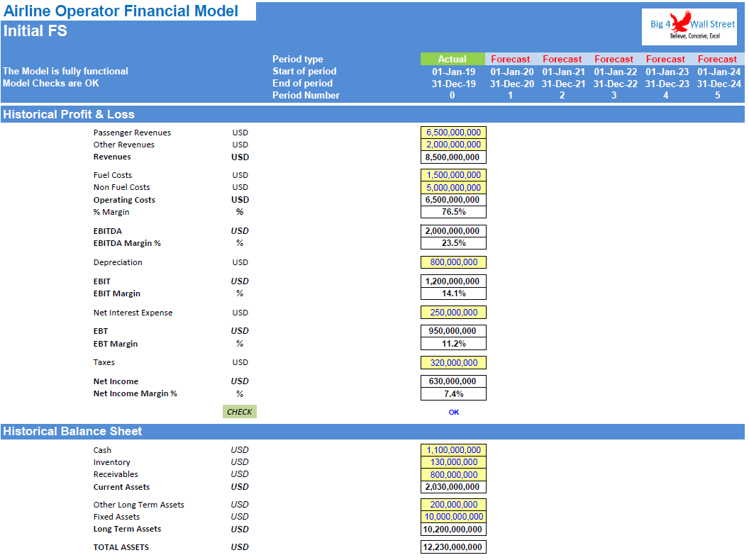Click the Forecast header above 31-Dec-24
The width and height of the screenshot is (749, 560).
pos(717,59)
